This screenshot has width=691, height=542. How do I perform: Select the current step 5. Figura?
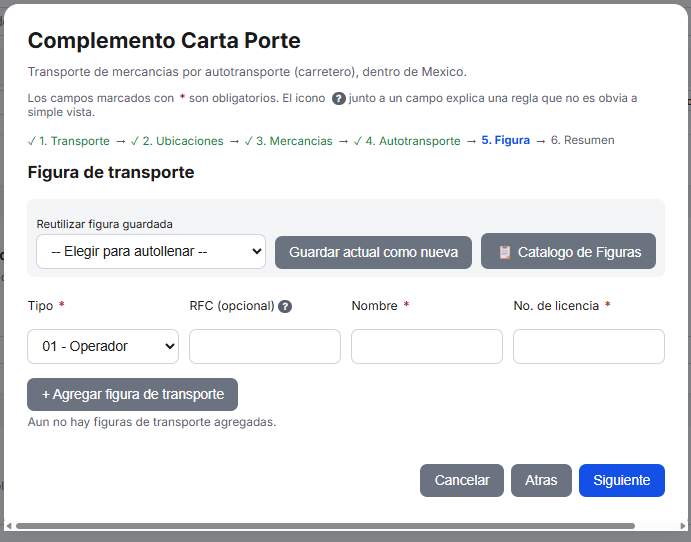pyautogui.click(x=505, y=140)
